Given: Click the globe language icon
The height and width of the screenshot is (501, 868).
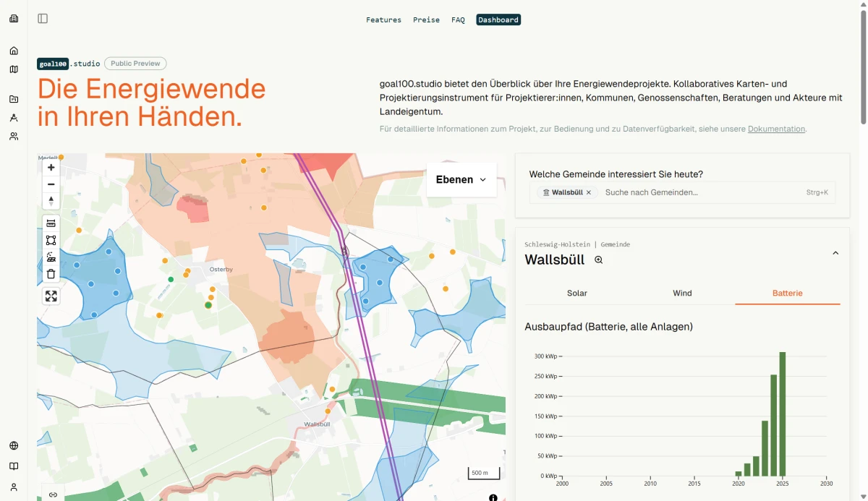Looking at the screenshot, I should [x=14, y=446].
